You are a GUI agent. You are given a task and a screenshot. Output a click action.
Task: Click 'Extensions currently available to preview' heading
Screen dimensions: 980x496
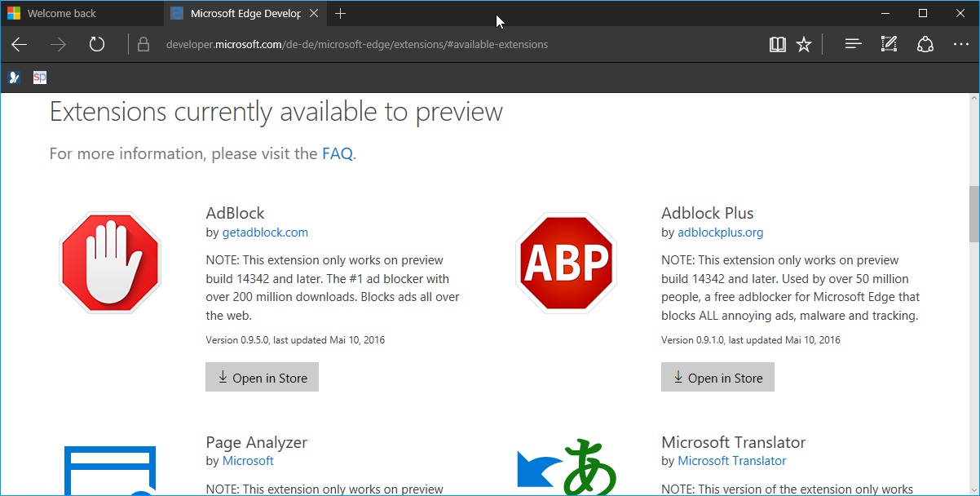coord(276,112)
